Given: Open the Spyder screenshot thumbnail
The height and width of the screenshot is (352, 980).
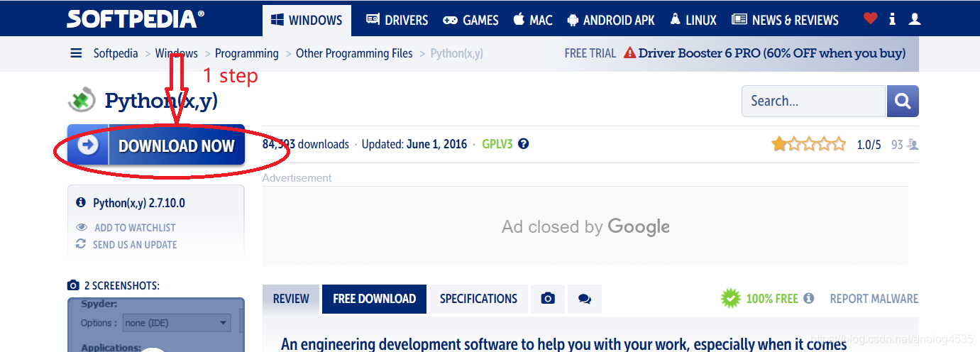Looking at the screenshot, I should click(x=156, y=324).
